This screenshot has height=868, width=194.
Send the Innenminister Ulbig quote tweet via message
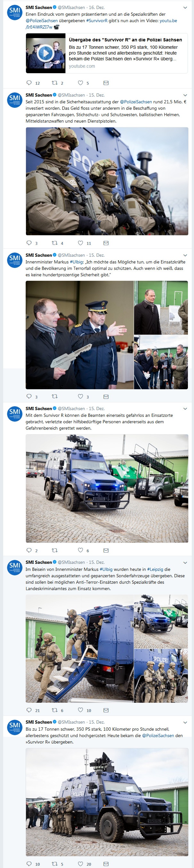pyautogui.click(x=106, y=397)
